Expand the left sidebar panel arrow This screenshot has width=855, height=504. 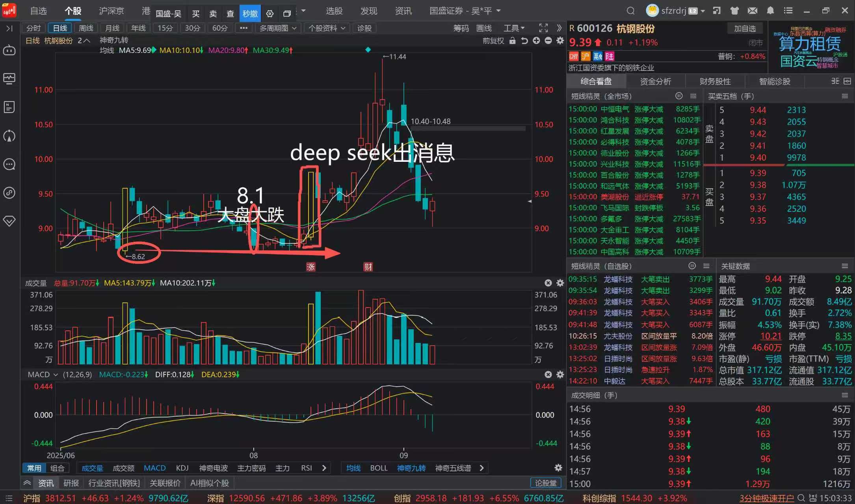[x=9, y=28]
